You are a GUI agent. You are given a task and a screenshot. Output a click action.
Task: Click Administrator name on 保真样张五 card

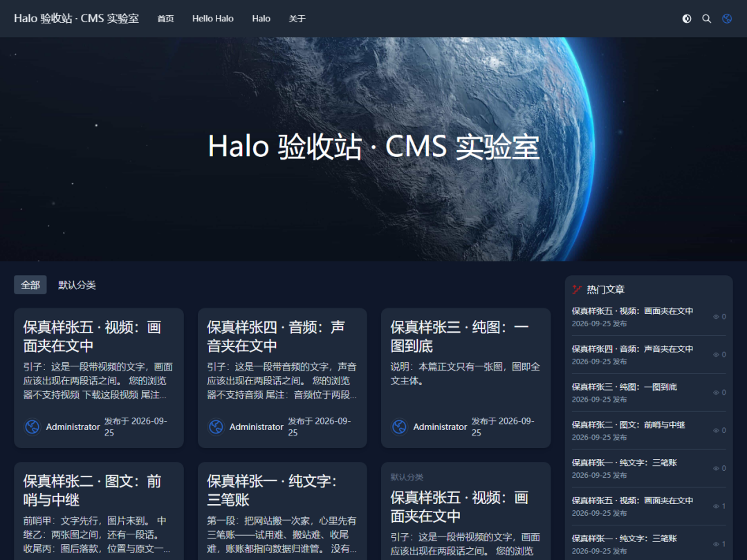[73, 427]
